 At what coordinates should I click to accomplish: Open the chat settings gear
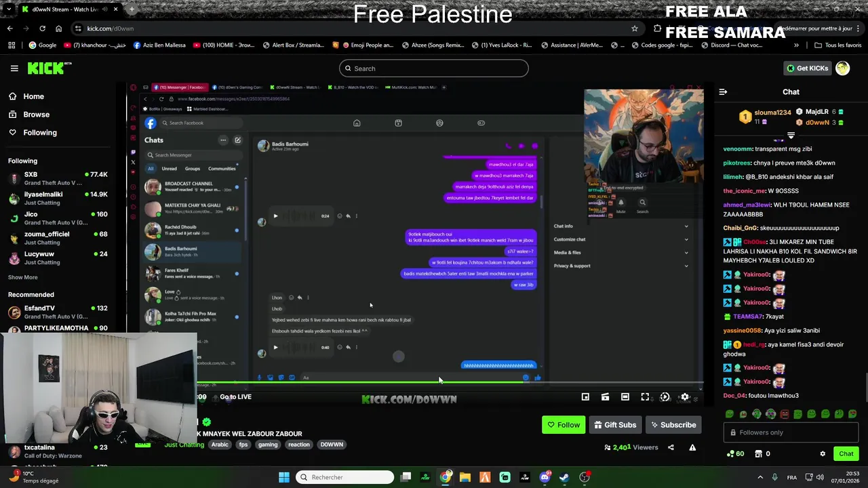click(823, 453)
